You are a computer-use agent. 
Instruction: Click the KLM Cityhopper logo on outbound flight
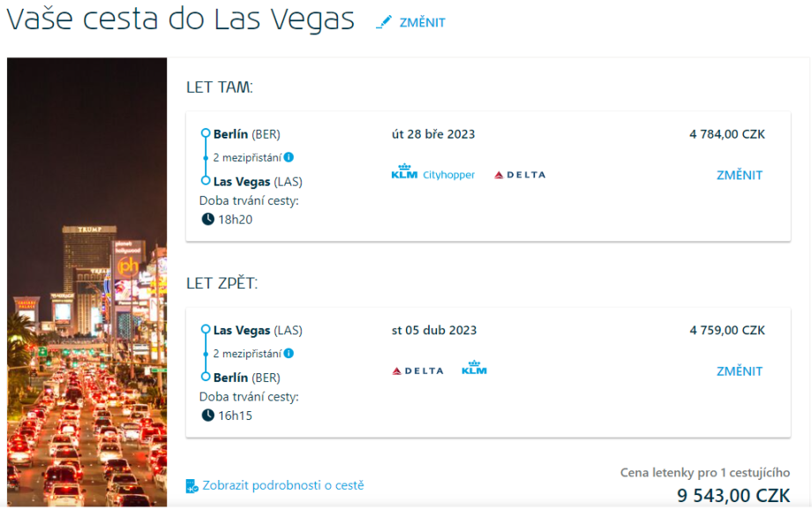click(432, 173)
